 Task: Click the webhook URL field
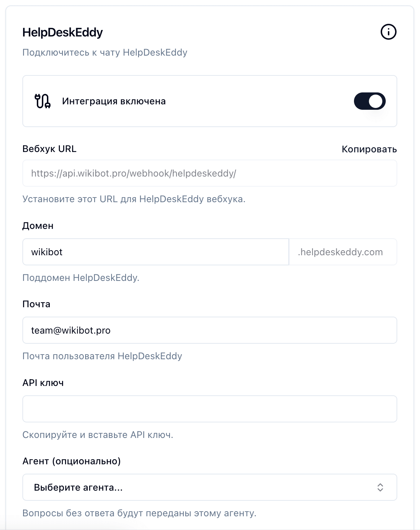tap(209, 173)
